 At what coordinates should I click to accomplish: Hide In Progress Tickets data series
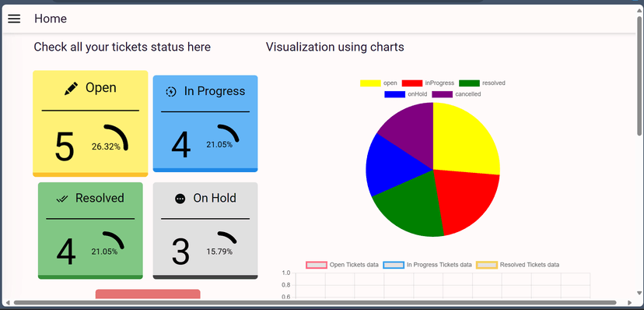pos(427,265)
